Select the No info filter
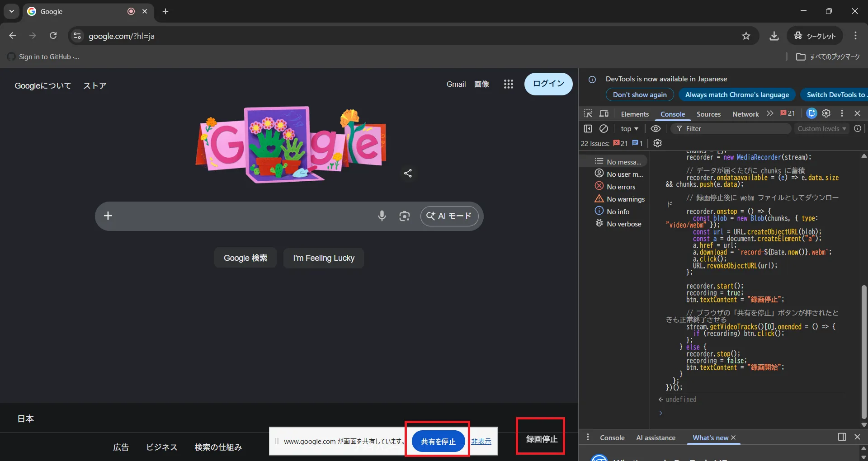The height and width of the screenshot is (461, 868). coord(612,211)
